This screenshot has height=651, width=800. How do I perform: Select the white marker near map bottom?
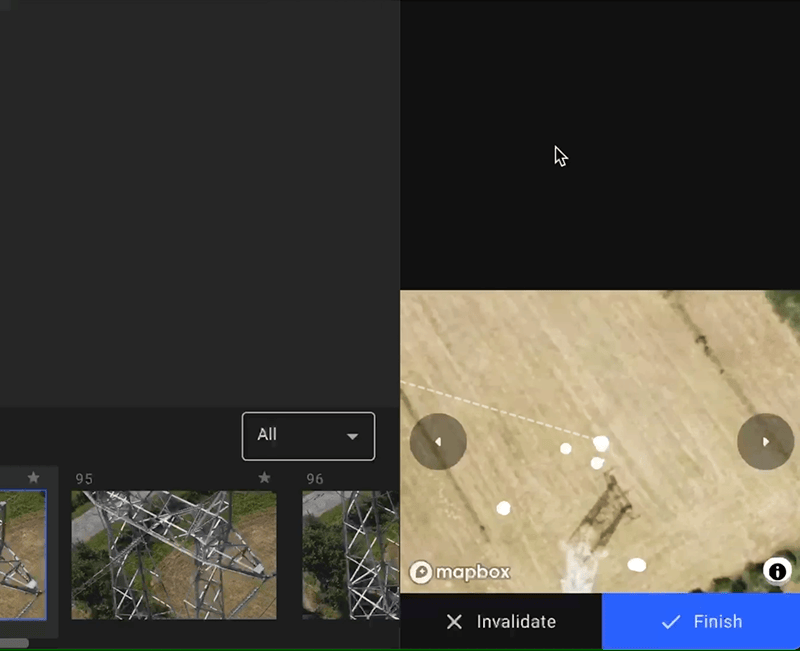[637, 565]
